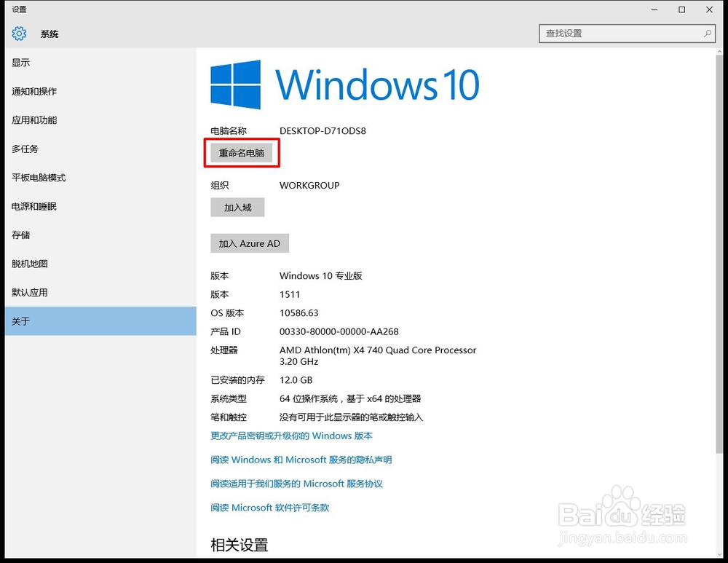
Task: Minimize the 设置 window
Action: (654, 9)
